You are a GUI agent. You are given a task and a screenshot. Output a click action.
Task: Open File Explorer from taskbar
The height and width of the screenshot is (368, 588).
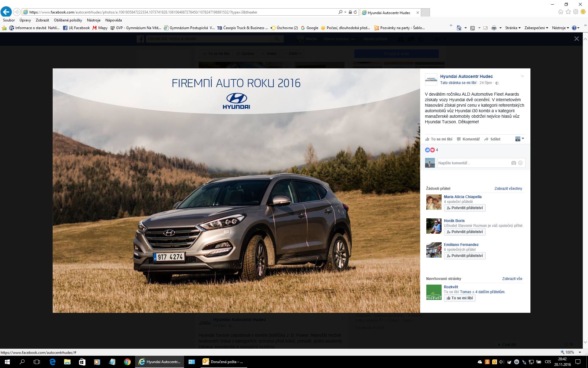pos(67,362)
